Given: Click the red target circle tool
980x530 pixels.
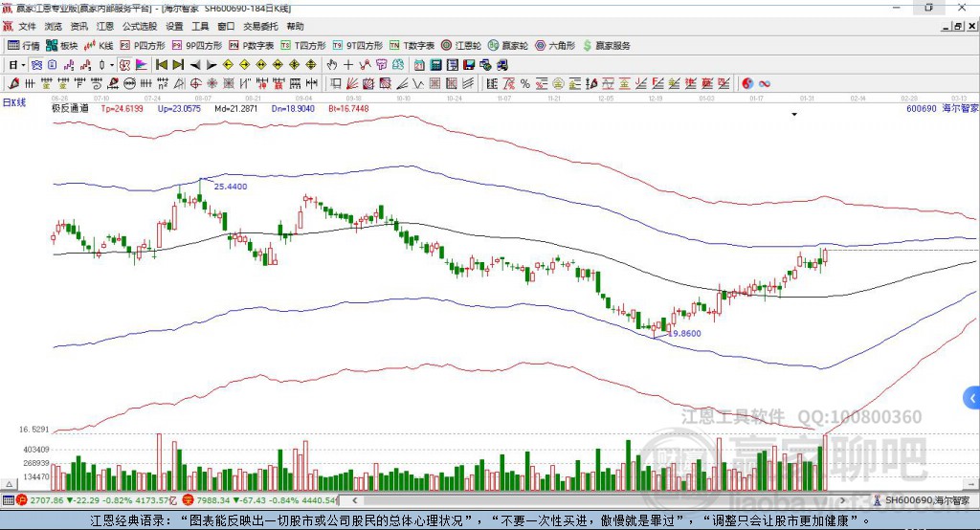Looking at the screenshot, I should [x=195, y=83].
